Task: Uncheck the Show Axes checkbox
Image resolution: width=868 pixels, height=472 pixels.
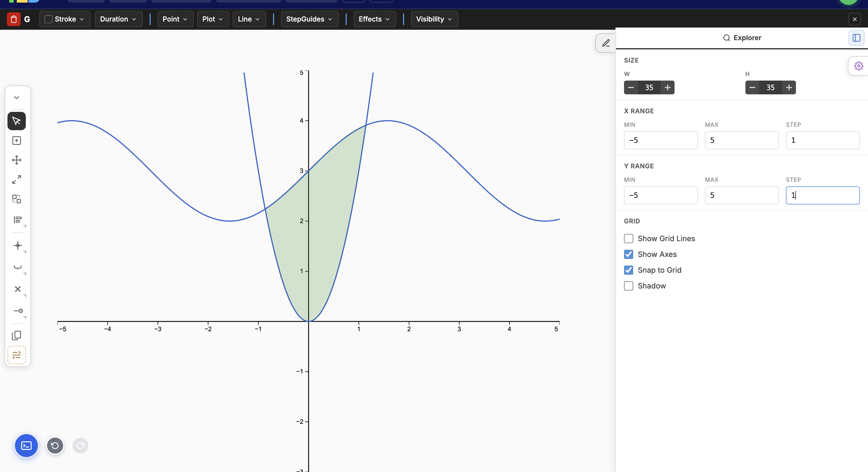Action: pyautogui.click(x=628, y=255)
